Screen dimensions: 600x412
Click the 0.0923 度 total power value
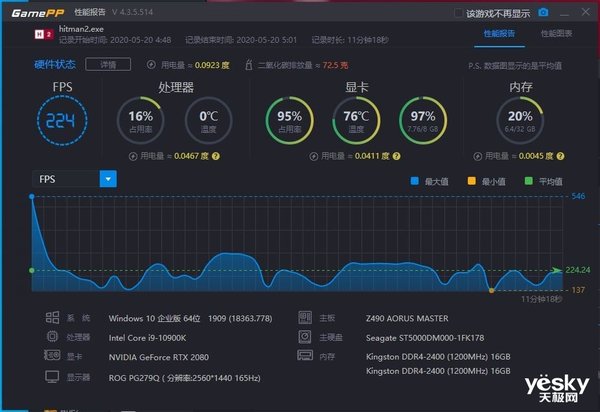tap(212, 65)
